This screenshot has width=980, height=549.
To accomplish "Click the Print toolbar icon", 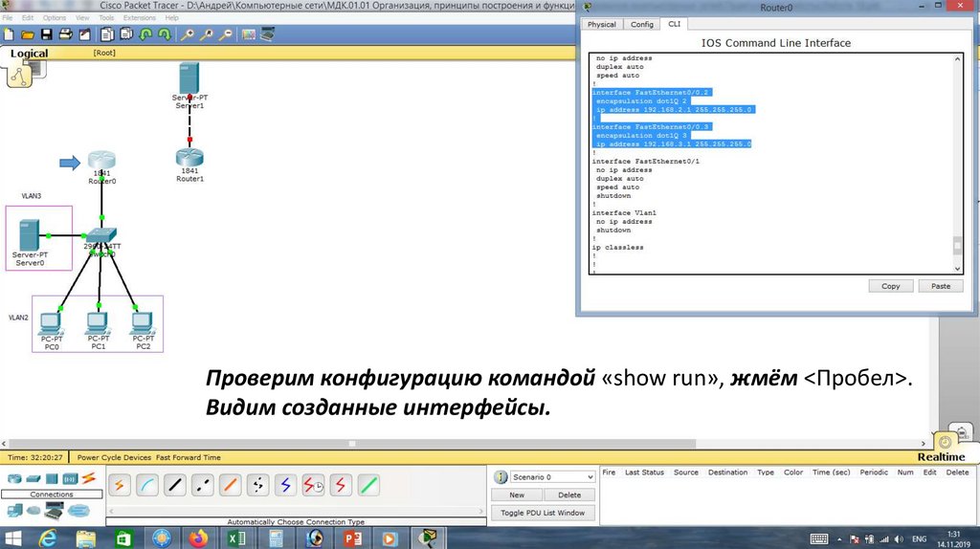I will 65,34.
